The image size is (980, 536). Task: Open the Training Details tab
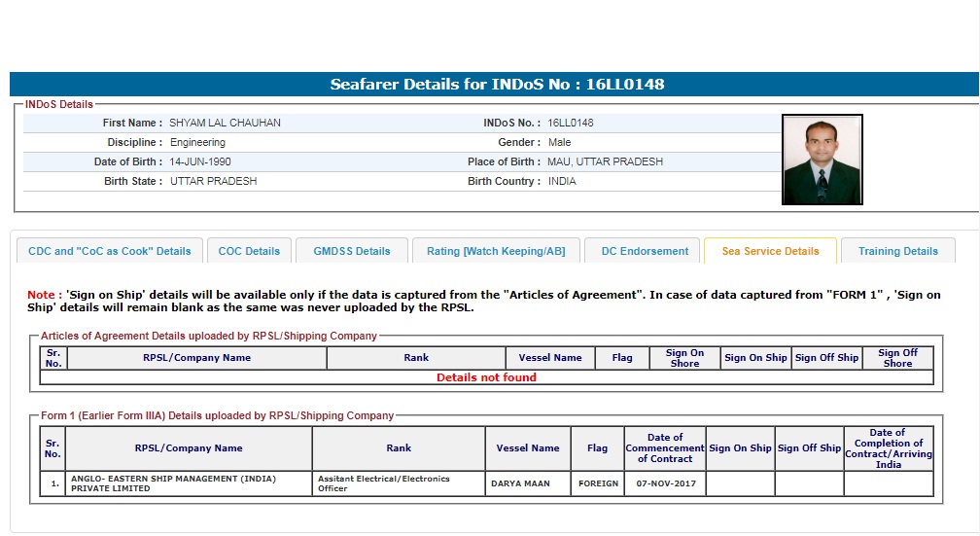[x=897, y=251]
